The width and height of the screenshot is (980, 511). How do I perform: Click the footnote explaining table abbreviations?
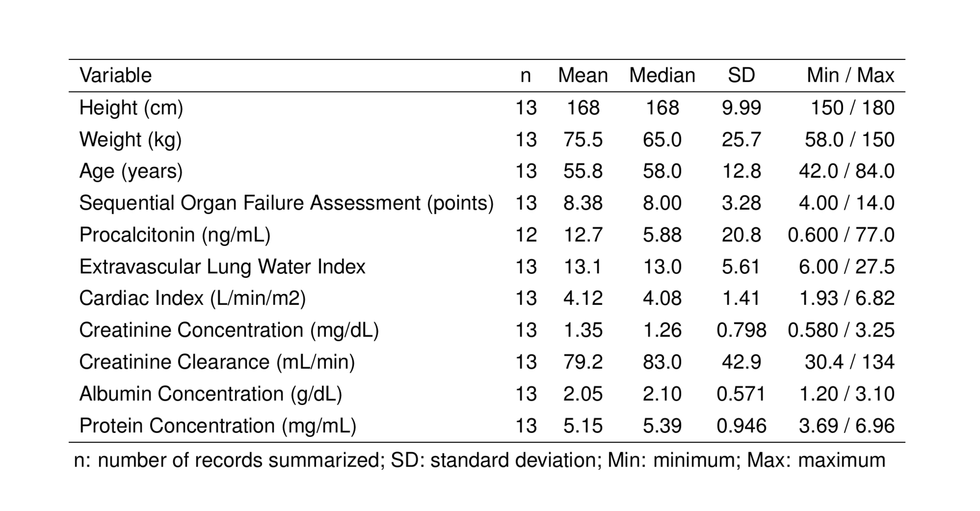479,460
